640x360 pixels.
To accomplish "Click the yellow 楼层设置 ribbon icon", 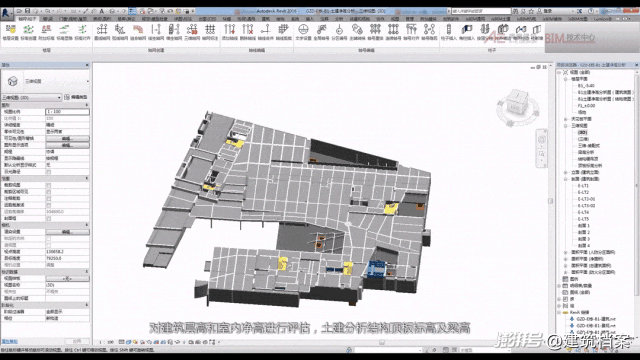I will [11, 30].
